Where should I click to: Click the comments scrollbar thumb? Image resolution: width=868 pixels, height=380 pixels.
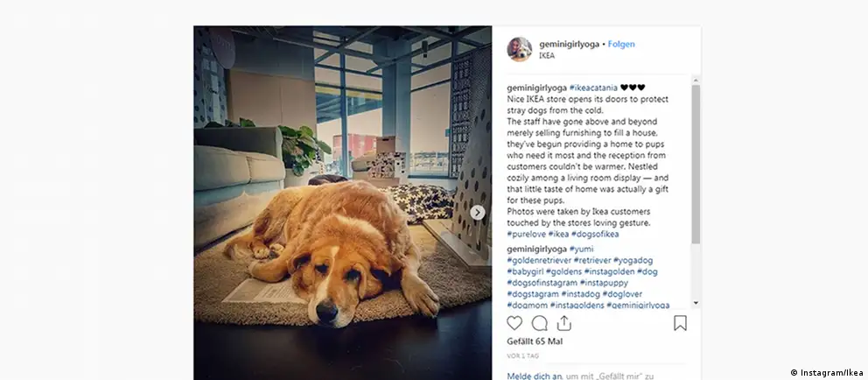[x=696, y=165]
